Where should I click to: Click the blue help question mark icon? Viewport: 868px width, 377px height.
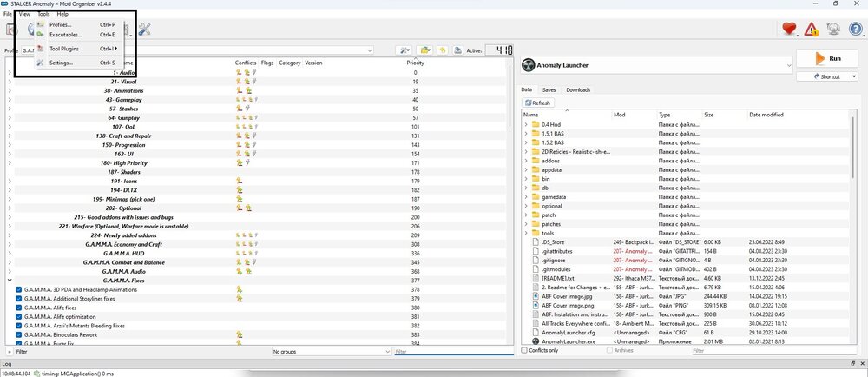(x=856, y=30)
